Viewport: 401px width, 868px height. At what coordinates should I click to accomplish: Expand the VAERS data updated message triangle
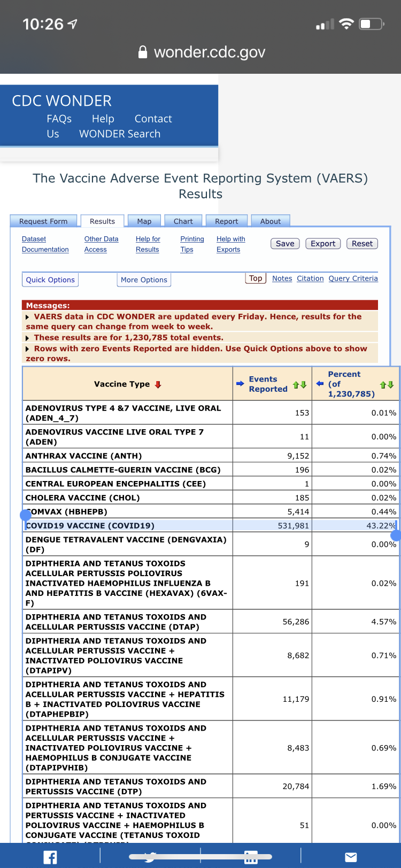coord(28,317)
